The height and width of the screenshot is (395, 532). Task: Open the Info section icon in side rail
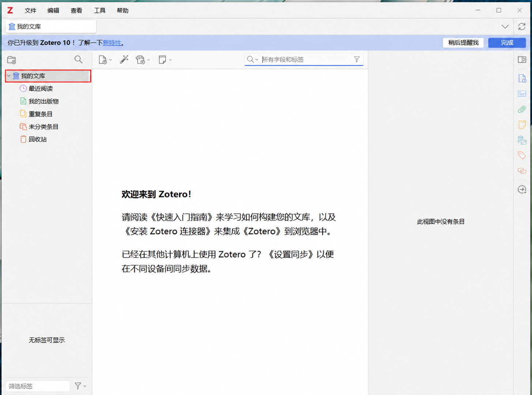pyautogui.click(x=522, y=78)
